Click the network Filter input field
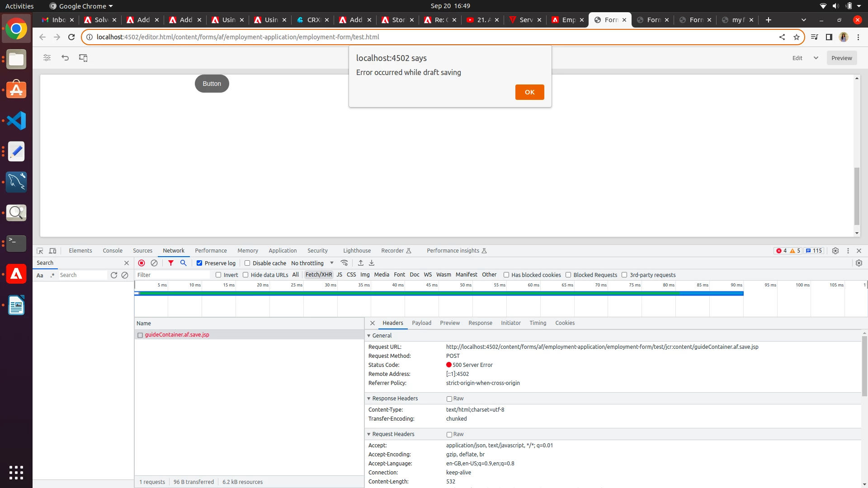 (x=173, y=275)
